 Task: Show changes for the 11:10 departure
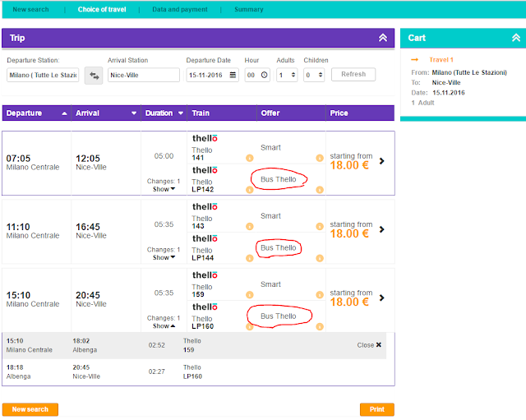pyautogui.click(x=164, y=257)
